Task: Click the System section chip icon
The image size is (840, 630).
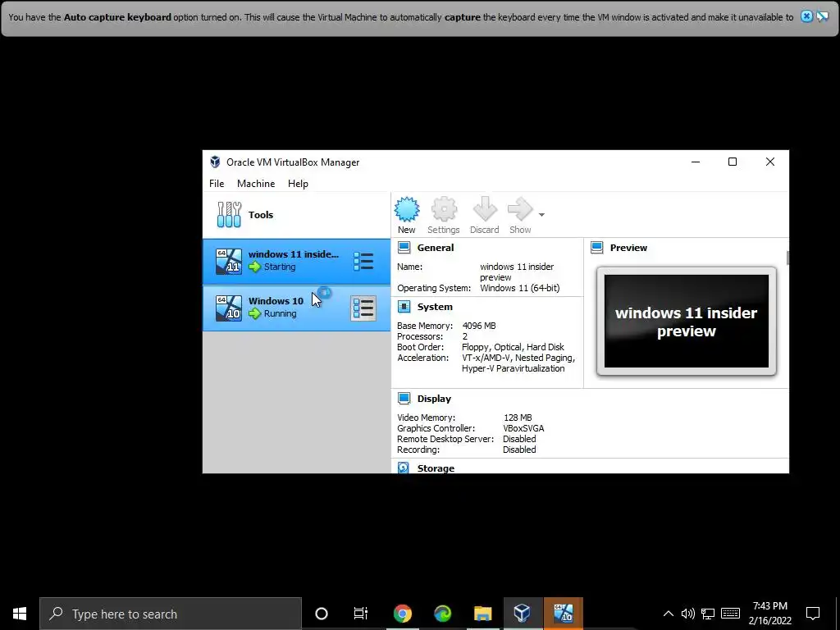Action: click(404, 307)
